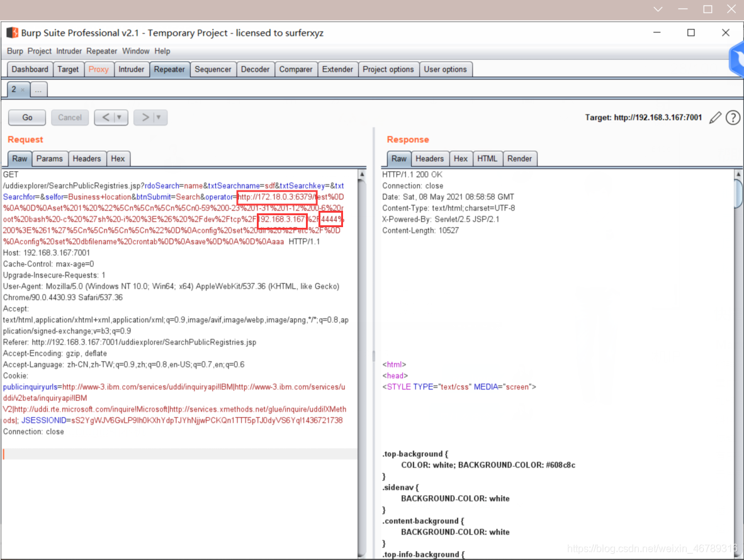Switch to the Extender tab
Screen dimensions: 744x560
pyautogui.click(x=337, y=69)
